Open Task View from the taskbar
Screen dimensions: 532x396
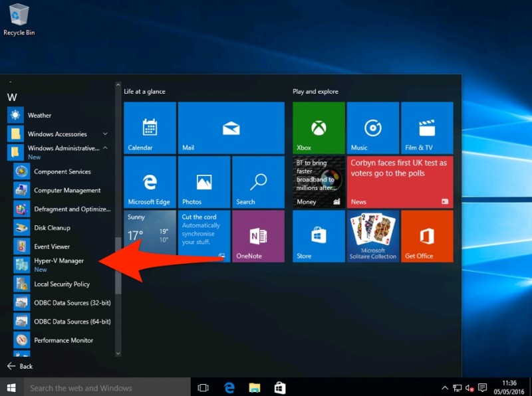click(203, 387)
